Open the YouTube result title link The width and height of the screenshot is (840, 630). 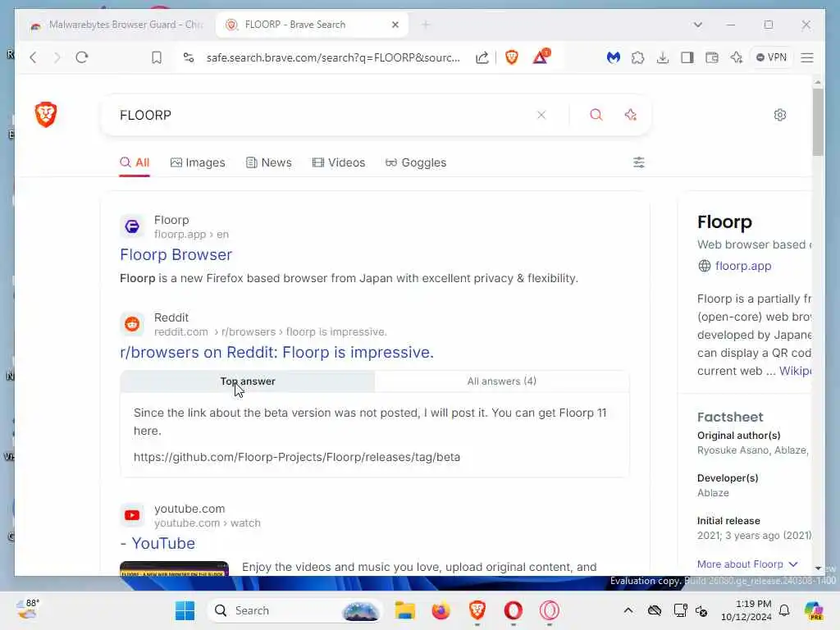coord(157,543)
